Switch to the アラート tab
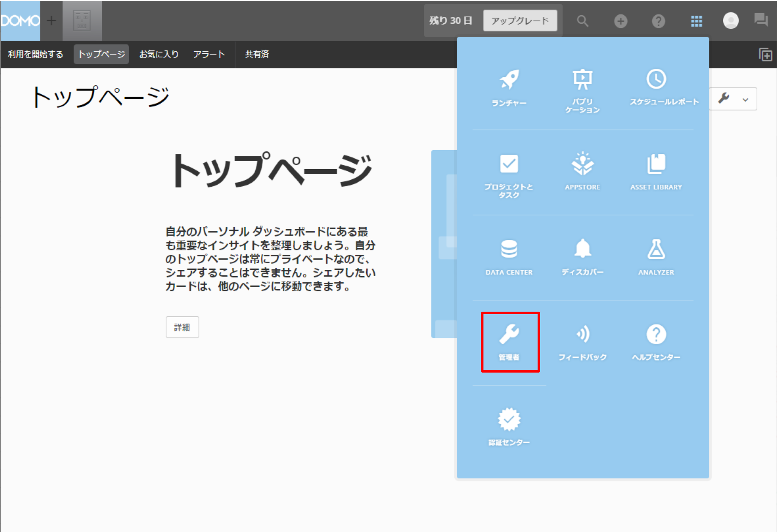The width and height of the screenshot is (777, 532). coord(209,54)
